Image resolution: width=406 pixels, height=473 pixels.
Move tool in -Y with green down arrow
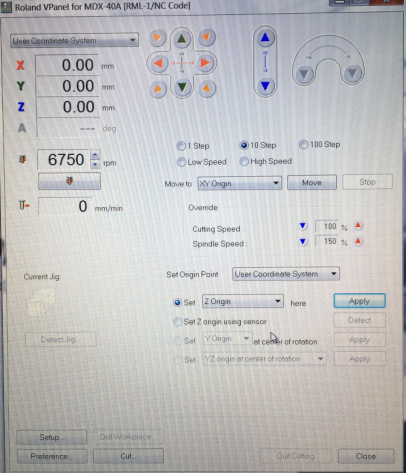pos(182,87)
